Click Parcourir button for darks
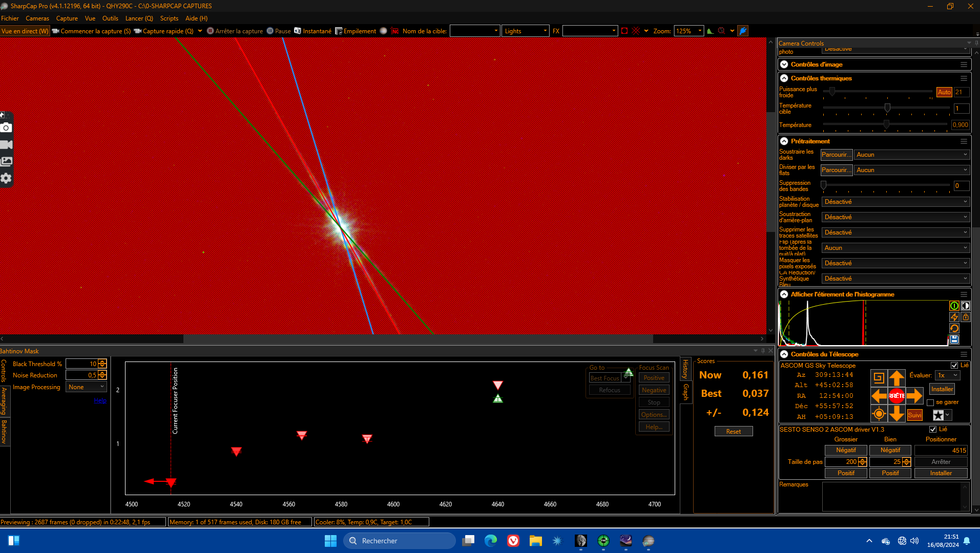This screenshot has width=980, height=553. 837,155
